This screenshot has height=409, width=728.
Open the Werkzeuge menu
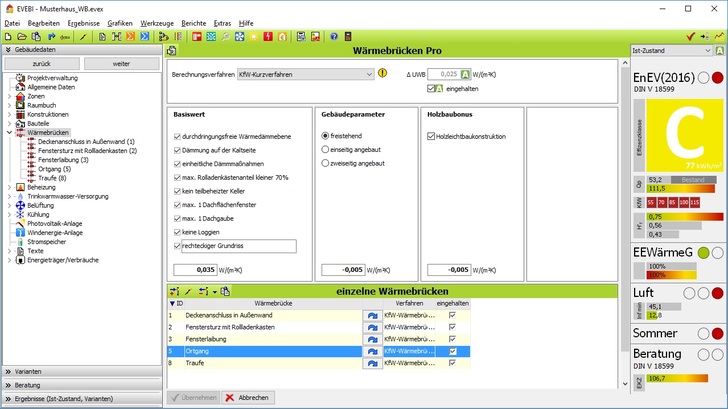tap(156, 22)
